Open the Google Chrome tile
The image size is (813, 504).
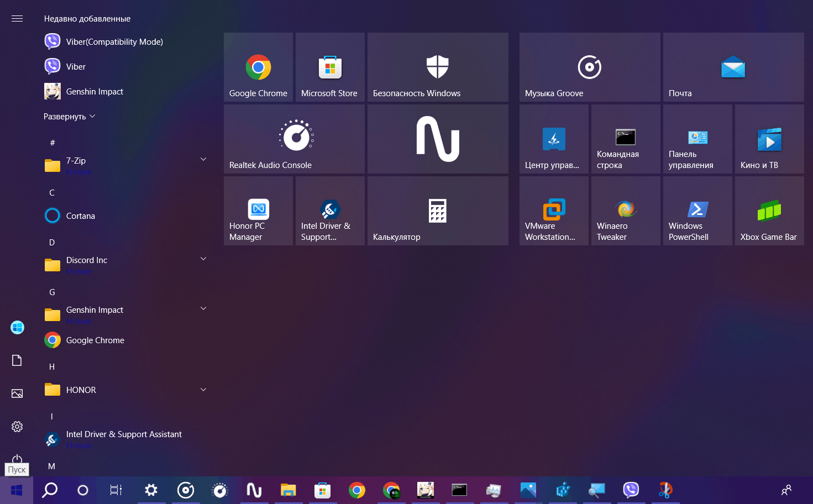[258, 67]
